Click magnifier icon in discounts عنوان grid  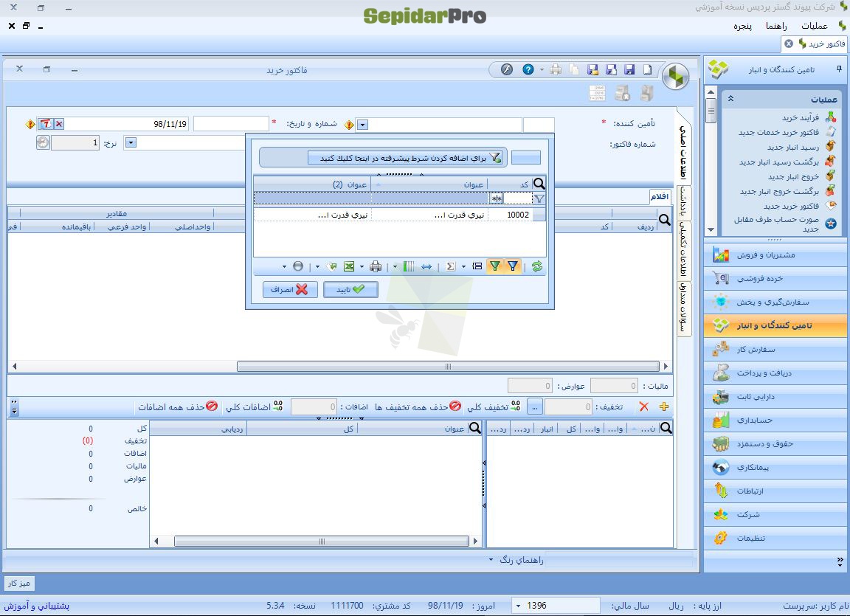click(475, 428)
